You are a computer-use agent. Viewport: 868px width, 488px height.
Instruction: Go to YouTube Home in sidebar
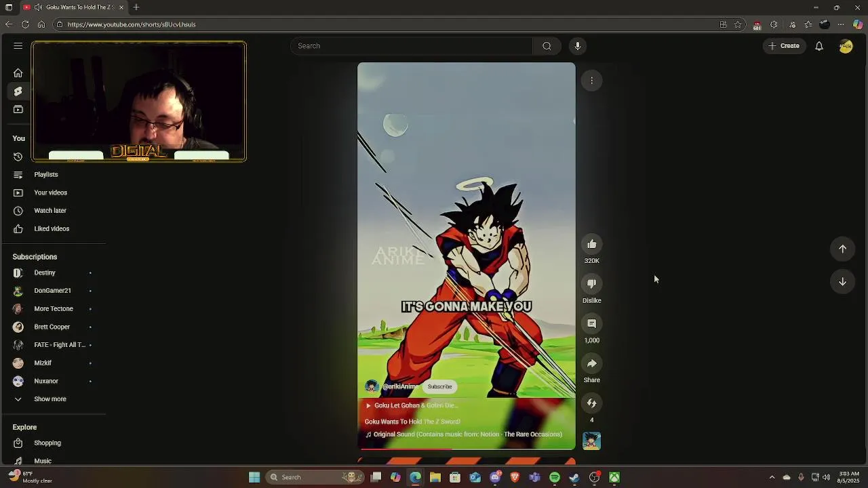click(18, 73)
